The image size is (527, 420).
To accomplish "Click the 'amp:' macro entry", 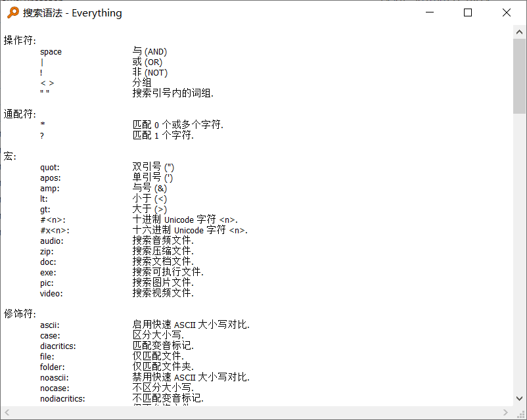I will (x=50, y=189).
